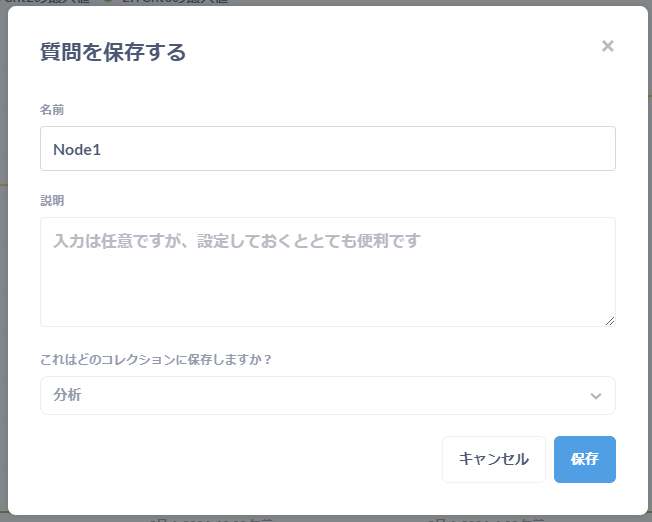This screenshot has height=522, width=652.
Task: Click the Node1 text in name field
Action: pos(77,149)
